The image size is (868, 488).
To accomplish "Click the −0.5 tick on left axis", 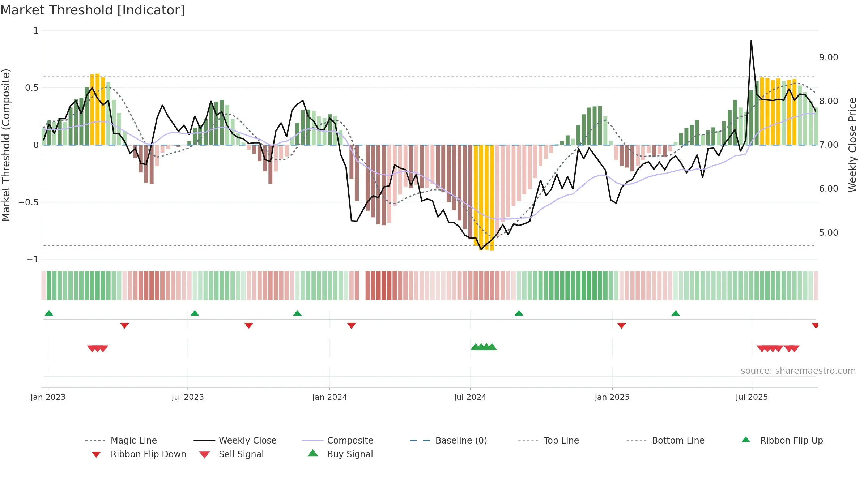I will 29,202.
